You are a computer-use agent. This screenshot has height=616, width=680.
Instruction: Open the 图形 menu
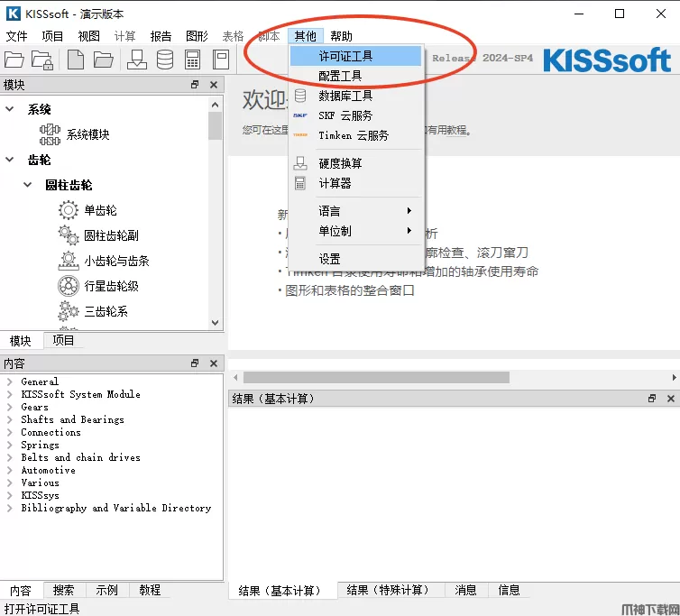point(197,36)
